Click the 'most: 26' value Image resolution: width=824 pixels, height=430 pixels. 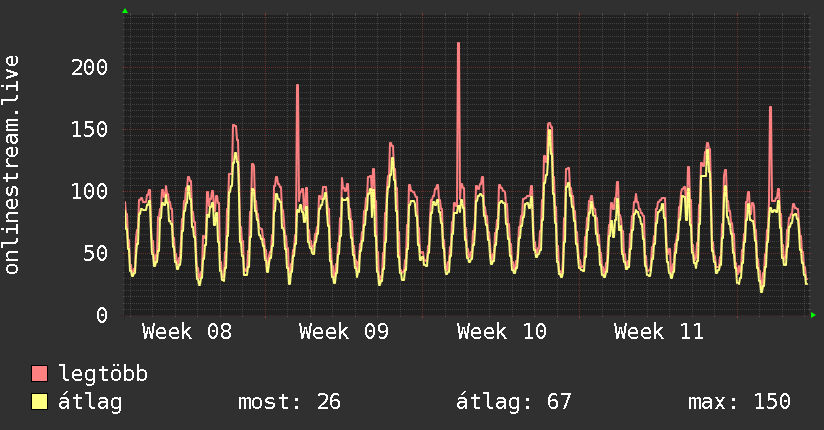[289, 402]
